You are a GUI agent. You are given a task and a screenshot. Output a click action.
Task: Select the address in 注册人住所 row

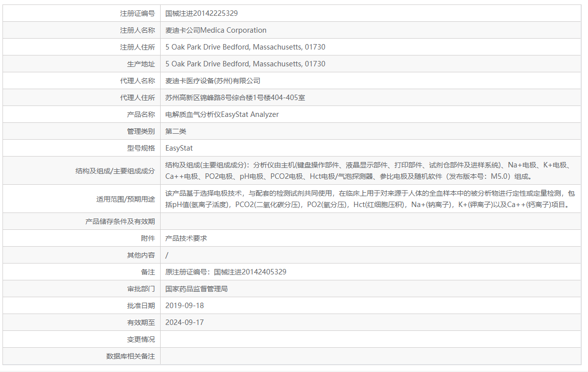(x=245, y=47)
